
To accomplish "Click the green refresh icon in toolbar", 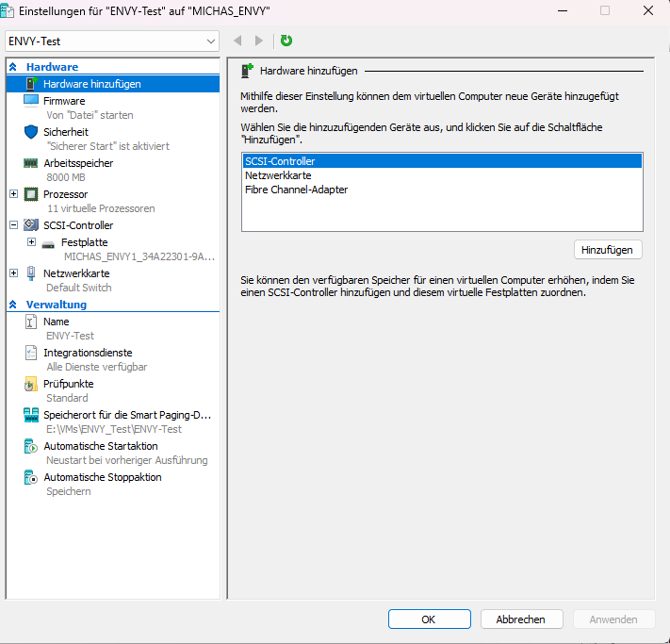I will [x=286, y=41].
